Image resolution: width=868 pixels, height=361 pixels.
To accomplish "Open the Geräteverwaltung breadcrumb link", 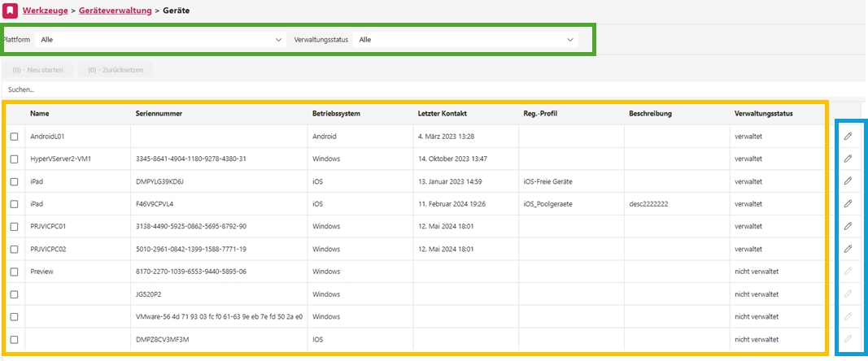I will point(114,10).
